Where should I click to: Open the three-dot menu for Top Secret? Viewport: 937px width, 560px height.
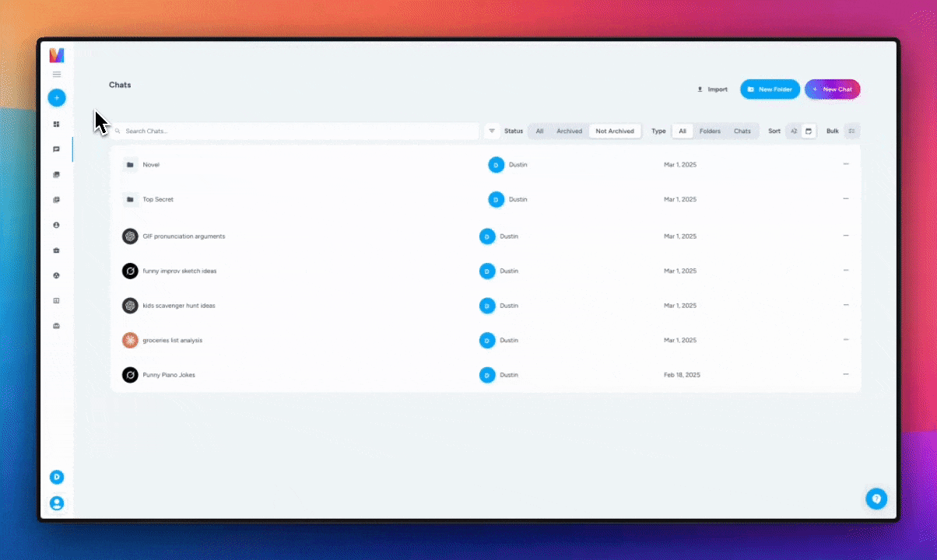(x=846, y=199)
